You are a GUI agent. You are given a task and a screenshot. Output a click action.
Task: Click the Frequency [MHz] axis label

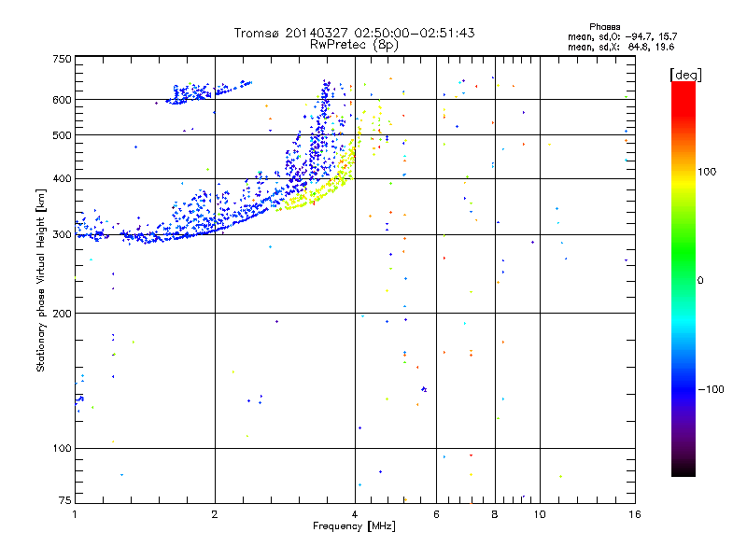(354, 528)
